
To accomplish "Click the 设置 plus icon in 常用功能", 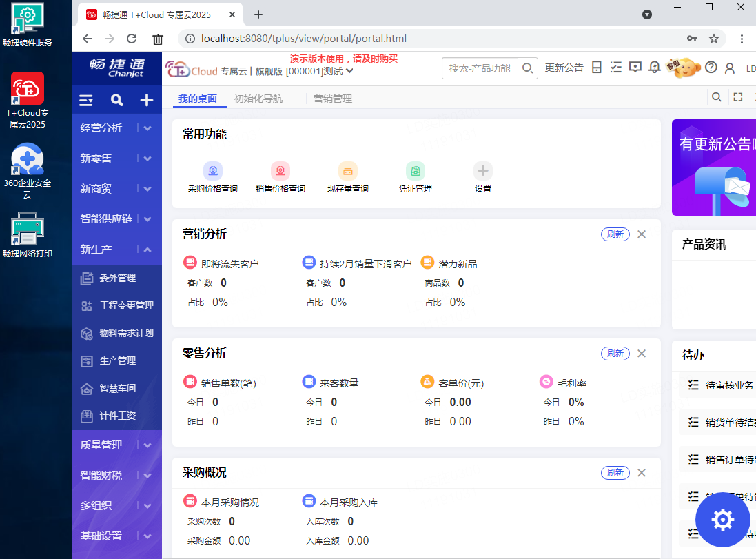I will [482, 171].
